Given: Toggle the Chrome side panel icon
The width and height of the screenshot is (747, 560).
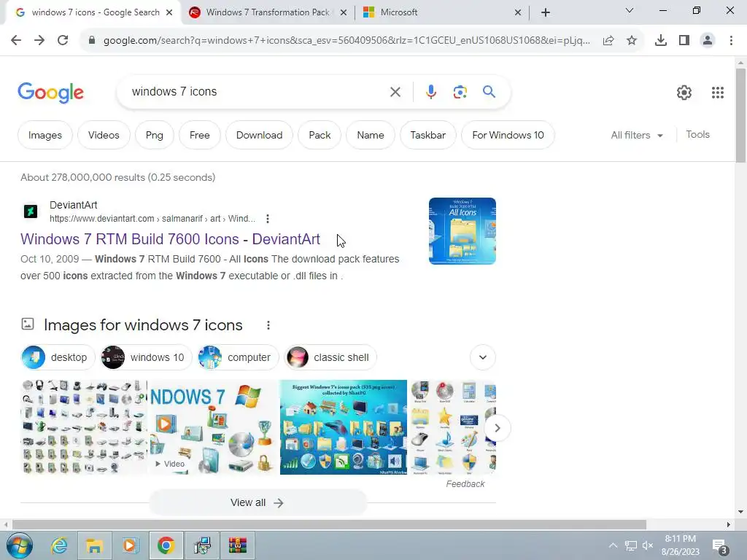Looking at the screenshot, I should coord(684,41).
